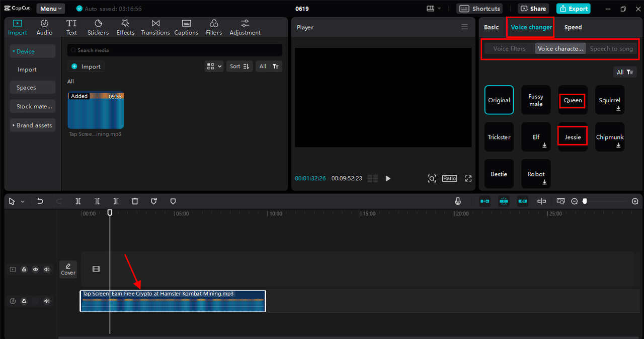Click the microphone record voiceover icon
This screenshot has width=644, height=339.
click(458, 201)
